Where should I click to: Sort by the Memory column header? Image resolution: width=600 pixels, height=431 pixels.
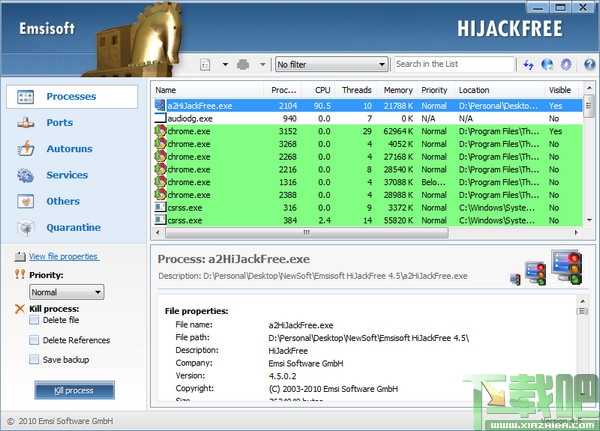click(x=398, y=90)
